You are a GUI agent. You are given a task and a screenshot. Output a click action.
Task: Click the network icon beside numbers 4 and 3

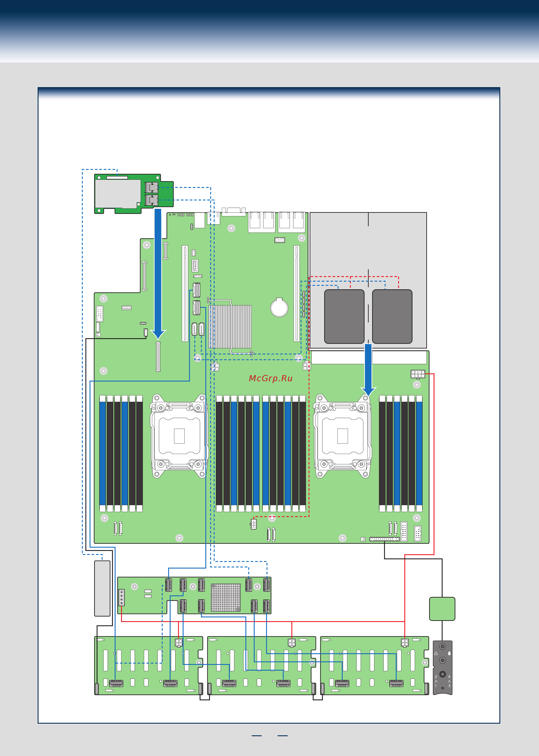click(x=449, y=681)
